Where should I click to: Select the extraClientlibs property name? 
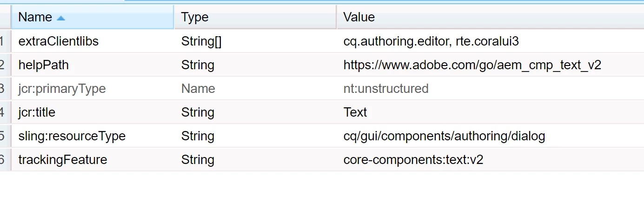59,41
